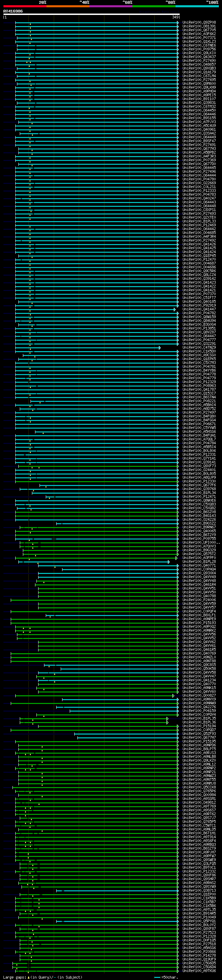
Task: Select UniRef100_A7PJY3 label
Action: coord(199,122)
